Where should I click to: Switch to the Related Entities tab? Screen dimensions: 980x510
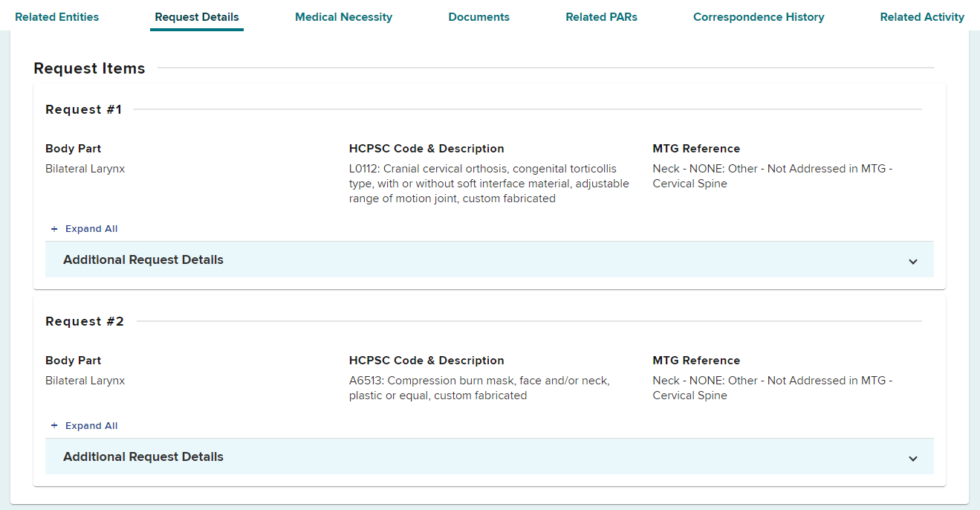tap(56, 17)
